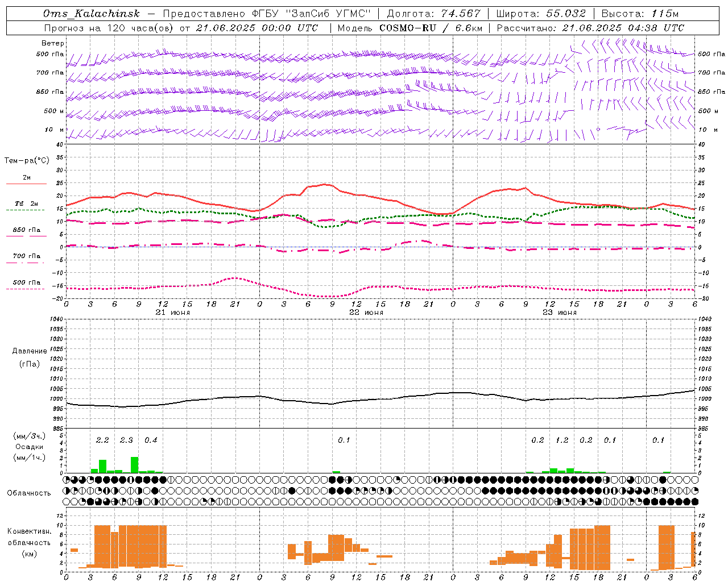Click the 'Давление' pressure panel label
The height and width of the screenshot is (582, 728).
[30, 351]
